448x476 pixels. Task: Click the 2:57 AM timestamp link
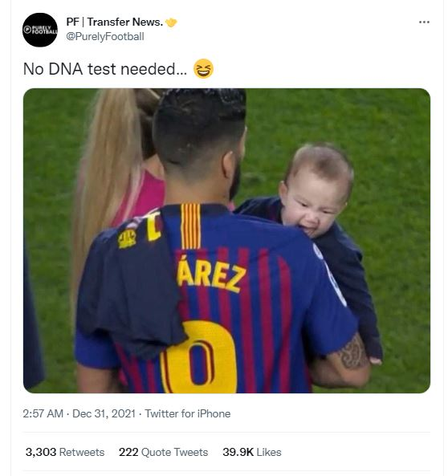pyautogui.click(x=43, y=413)
